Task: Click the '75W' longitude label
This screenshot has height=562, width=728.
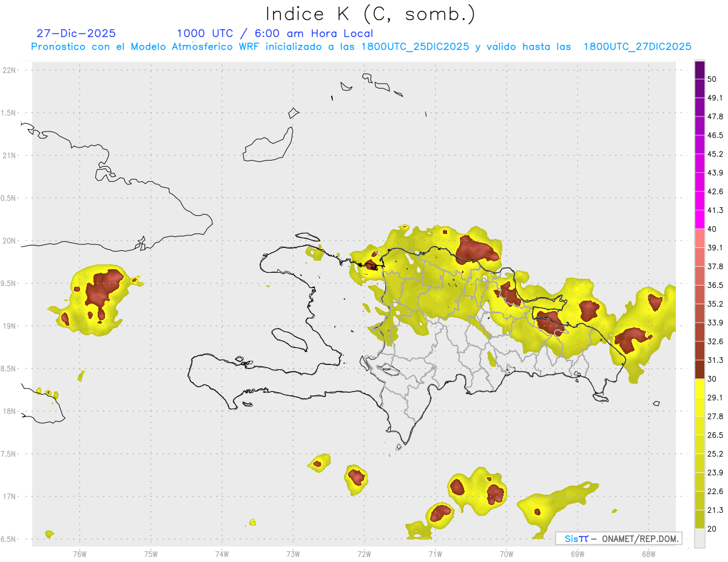Action: tap(151, 554)
